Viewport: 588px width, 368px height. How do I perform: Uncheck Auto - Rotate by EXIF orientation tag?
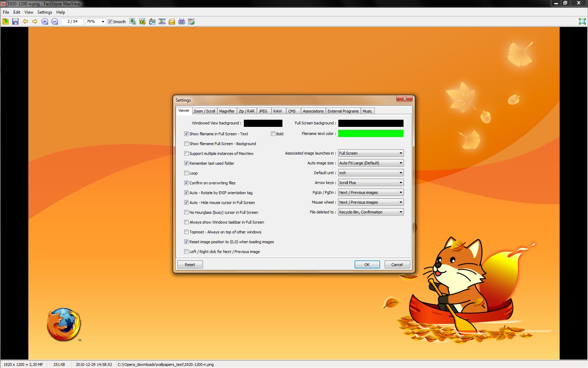[x=186, y=193]
